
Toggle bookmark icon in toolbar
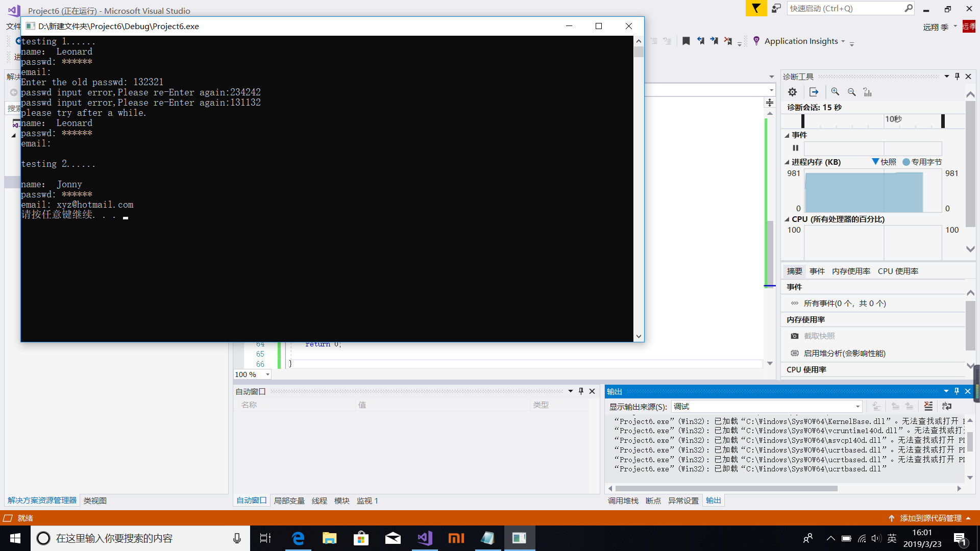point(686,41)
